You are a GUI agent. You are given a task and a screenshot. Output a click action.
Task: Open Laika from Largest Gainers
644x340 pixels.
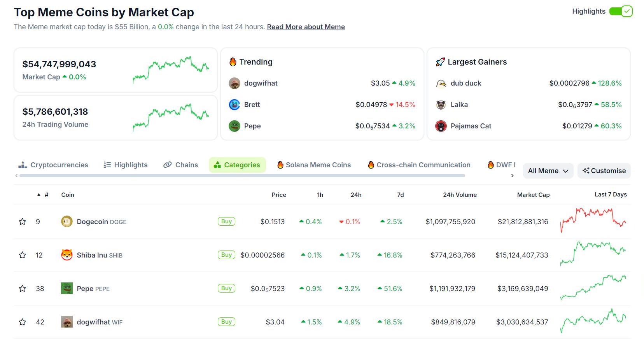click(459, 105)
